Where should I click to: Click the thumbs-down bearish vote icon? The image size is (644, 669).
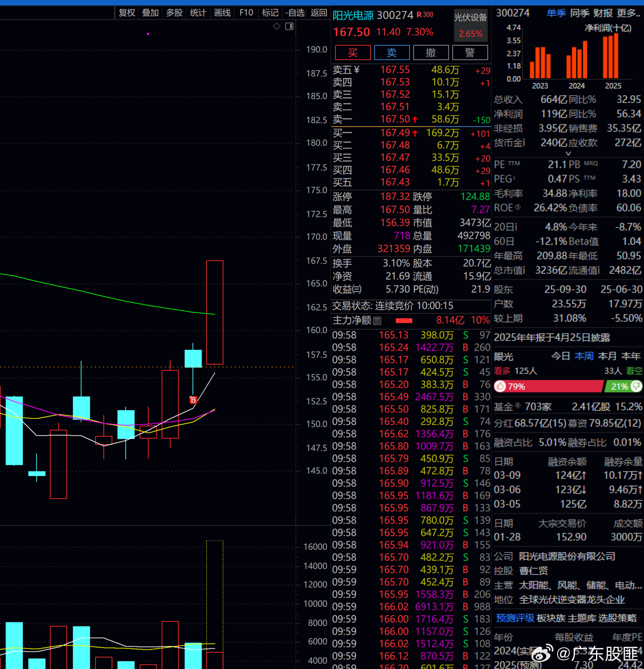pyautogui.click(x=636, y=386)
